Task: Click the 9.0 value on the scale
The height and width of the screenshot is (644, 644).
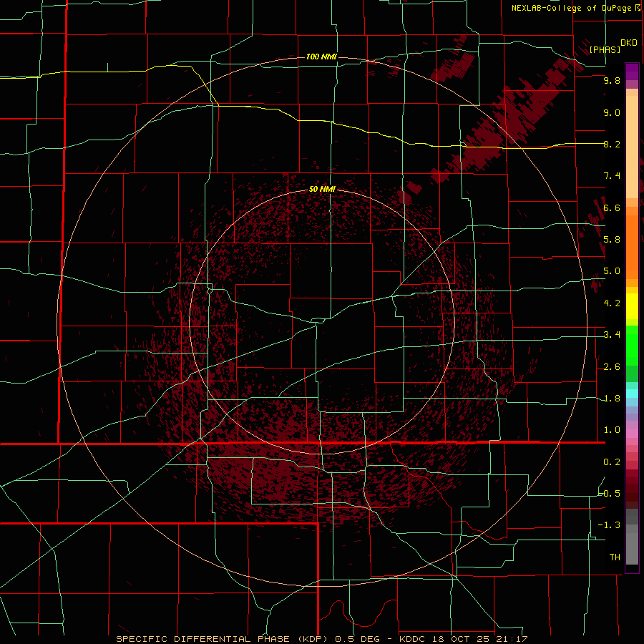Action: (612, 112)
